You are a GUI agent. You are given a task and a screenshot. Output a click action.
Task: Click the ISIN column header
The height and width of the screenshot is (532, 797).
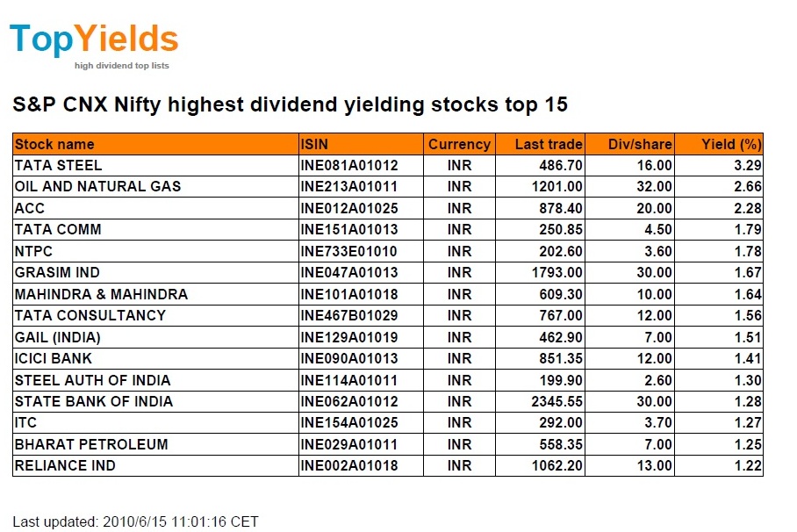point(315,144)
